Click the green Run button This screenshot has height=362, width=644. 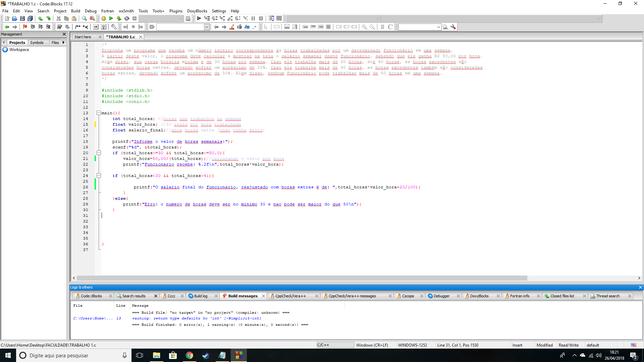coord(111,18)
